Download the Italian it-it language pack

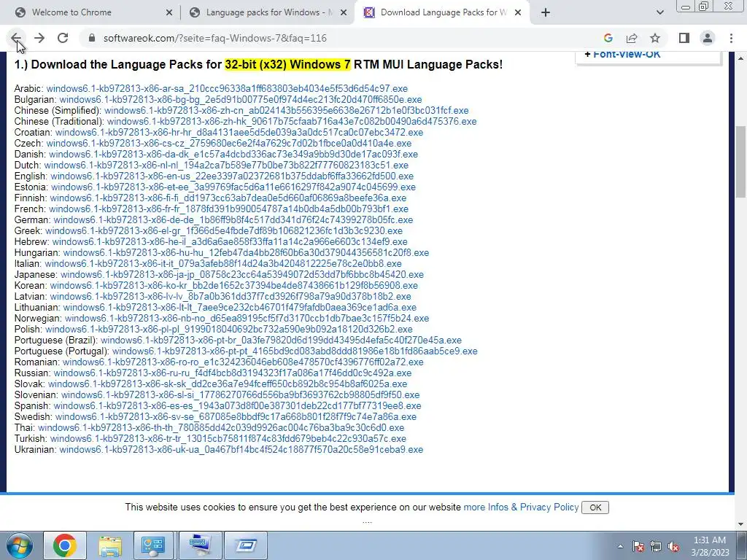point(223,264)
